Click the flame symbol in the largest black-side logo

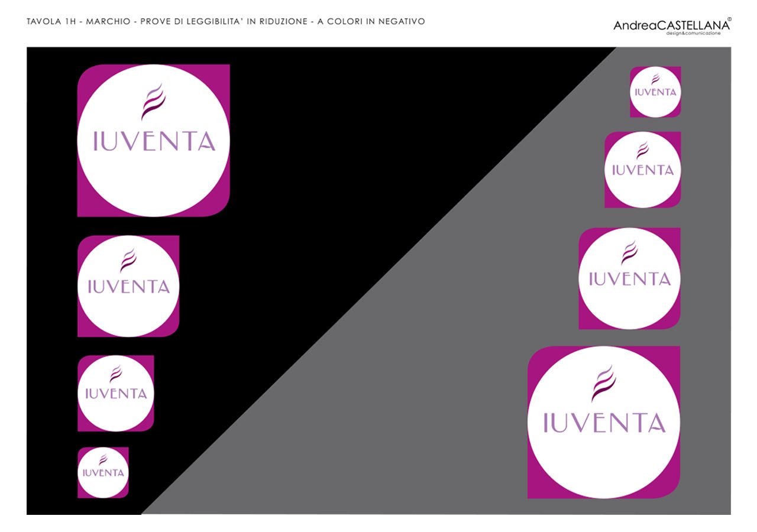(x=151, y=102)
